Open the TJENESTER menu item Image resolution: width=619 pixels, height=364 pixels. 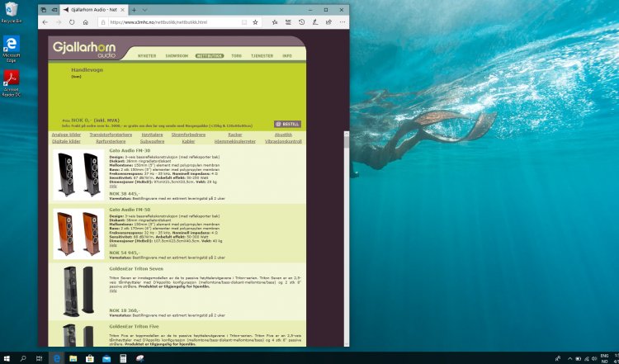pos(262,56)
